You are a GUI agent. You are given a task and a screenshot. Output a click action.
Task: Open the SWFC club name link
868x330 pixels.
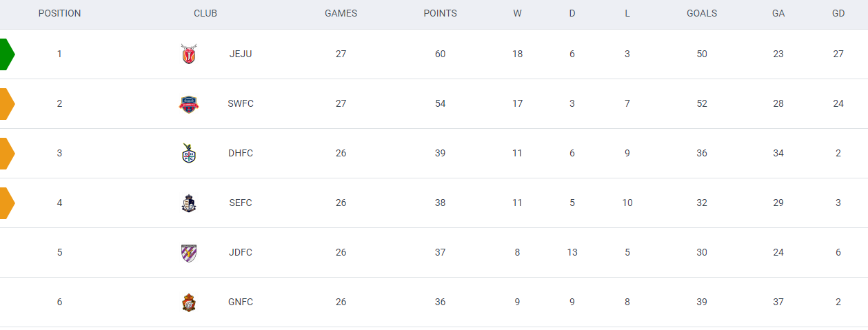coord(241,103)
